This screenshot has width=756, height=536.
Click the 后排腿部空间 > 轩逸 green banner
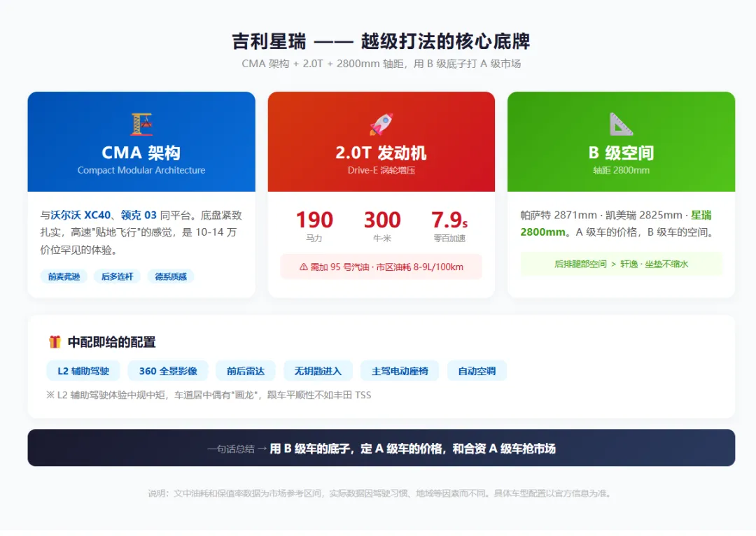pyautogui.click(x=621, y=264)
